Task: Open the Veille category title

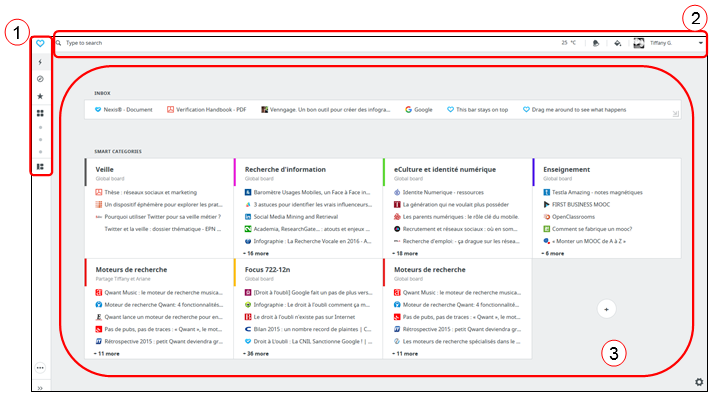Action: (x=104, y=169)
